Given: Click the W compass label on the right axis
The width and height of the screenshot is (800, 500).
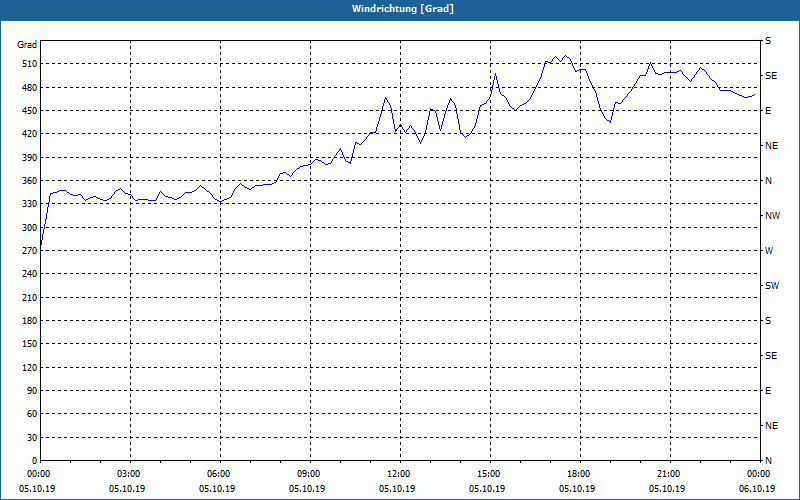Looking at the screenshot, I should pos(769,251).
